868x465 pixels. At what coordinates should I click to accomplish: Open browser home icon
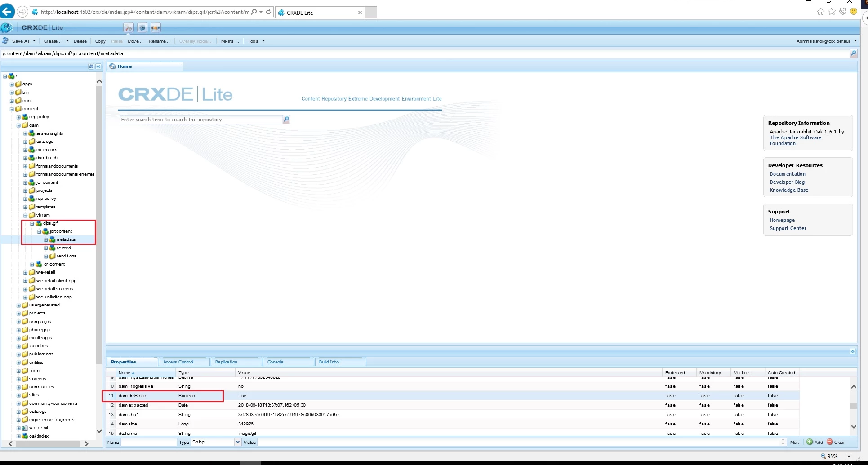821,12
